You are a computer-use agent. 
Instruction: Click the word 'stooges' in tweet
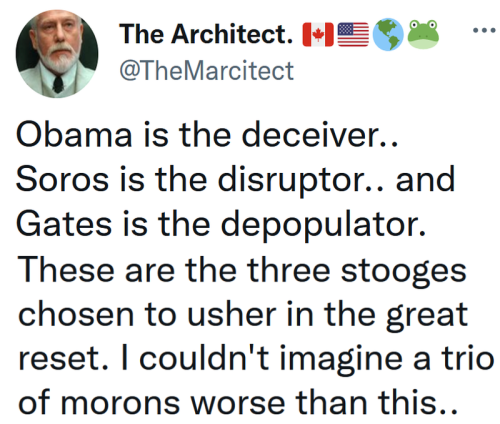403,272
